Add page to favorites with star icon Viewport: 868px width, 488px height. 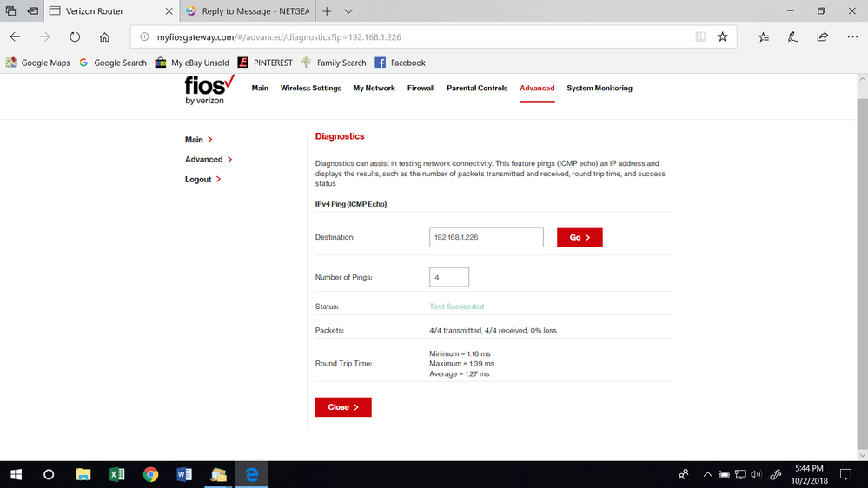click(x=722, y=37)
